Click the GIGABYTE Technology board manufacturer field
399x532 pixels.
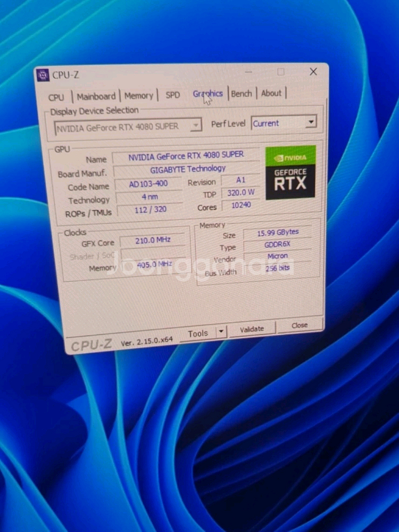187,169
